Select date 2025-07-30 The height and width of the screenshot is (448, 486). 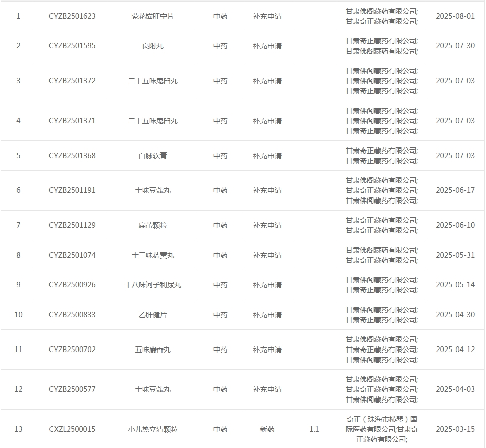coord(455,46)
